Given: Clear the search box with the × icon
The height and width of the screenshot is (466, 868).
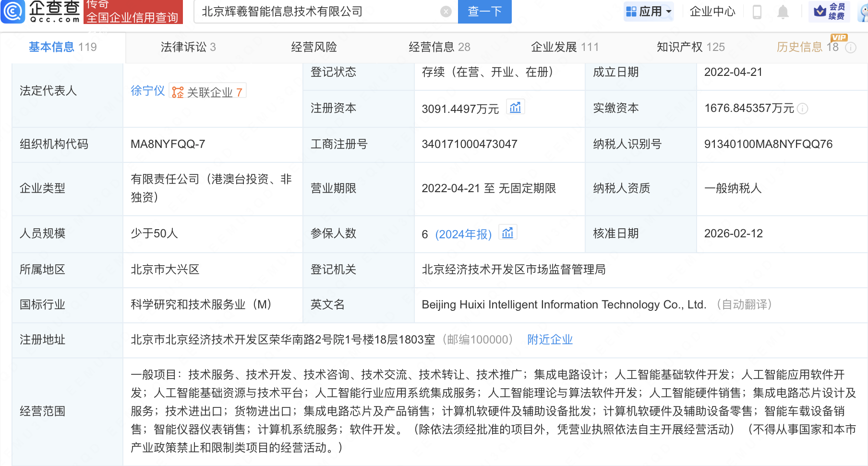Looking at the screenshot, I should click(x=446, y=12).
